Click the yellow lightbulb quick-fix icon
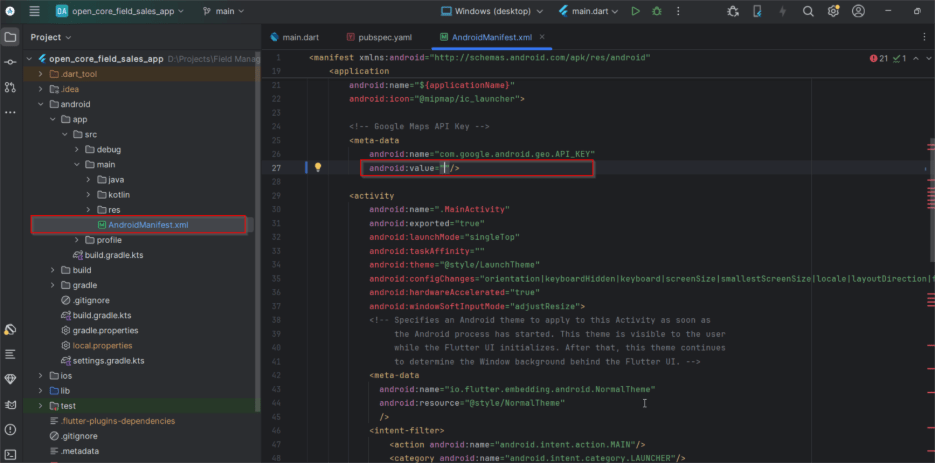 pyautogui.click(x=318, y=168)
